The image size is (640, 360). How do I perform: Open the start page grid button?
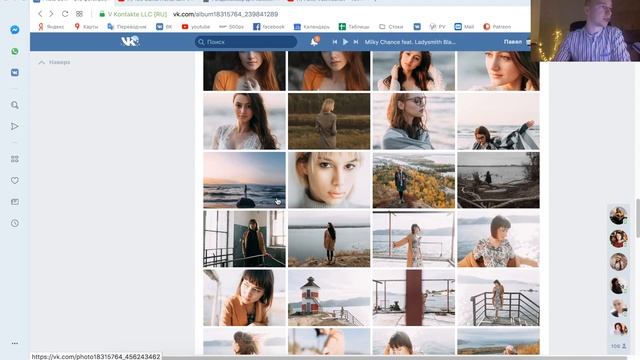click(x=79, y=14)
